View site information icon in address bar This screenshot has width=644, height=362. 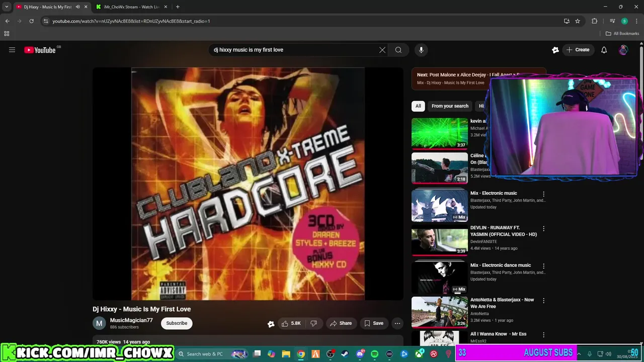(46, 21)
